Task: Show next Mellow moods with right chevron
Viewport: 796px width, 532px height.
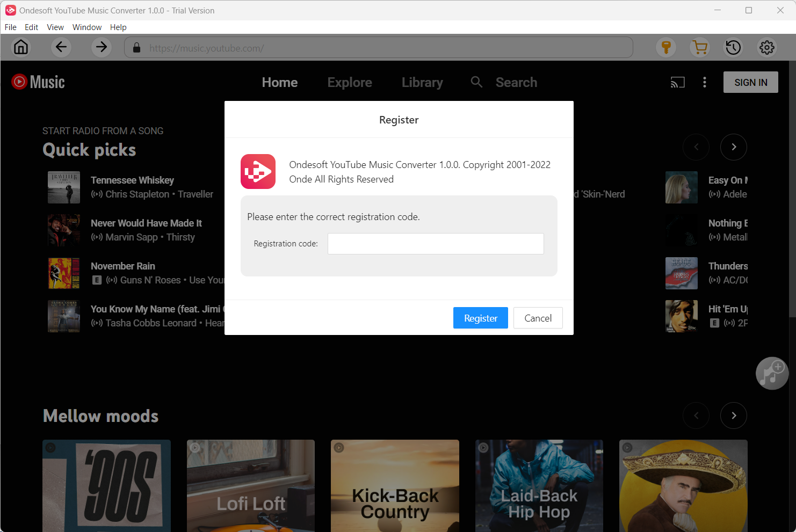Action: click(734, 416)
